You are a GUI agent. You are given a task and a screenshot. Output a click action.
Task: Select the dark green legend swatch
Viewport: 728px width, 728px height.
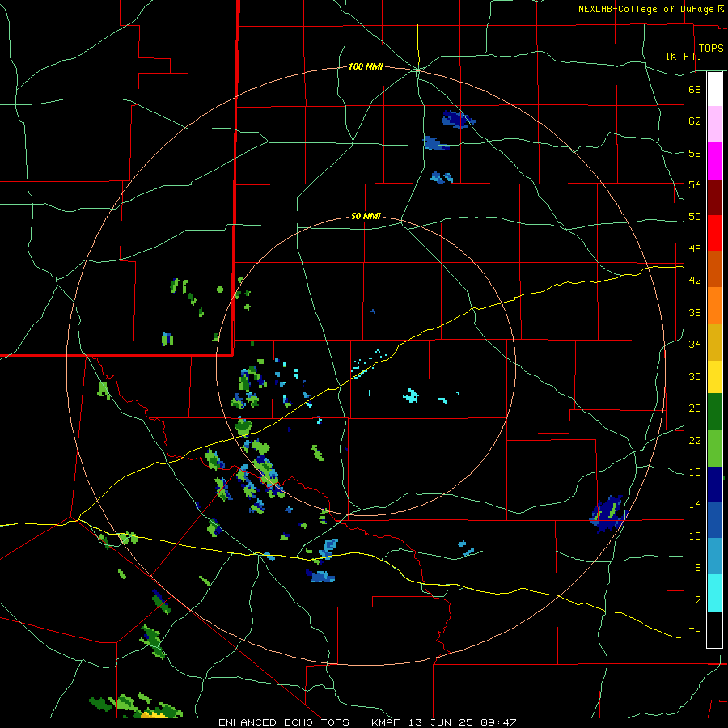click(714, 412)
